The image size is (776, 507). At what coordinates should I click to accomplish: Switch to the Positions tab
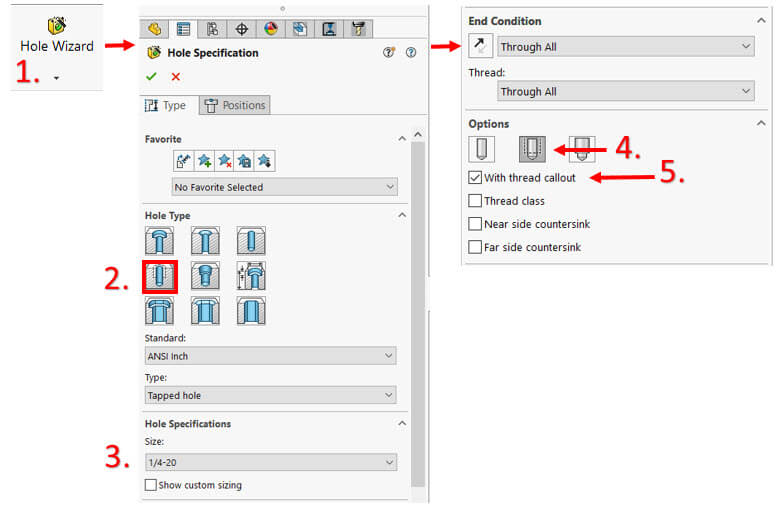pyautogui.click(x=235, y=105)
